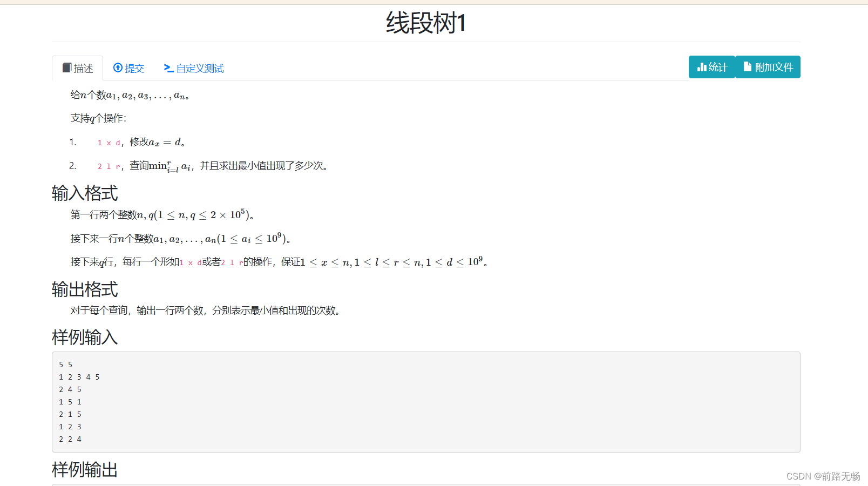Click the 样例输出 heading
Image resolution: width=868 pixels, height=486 pixels.
[85, 469]
